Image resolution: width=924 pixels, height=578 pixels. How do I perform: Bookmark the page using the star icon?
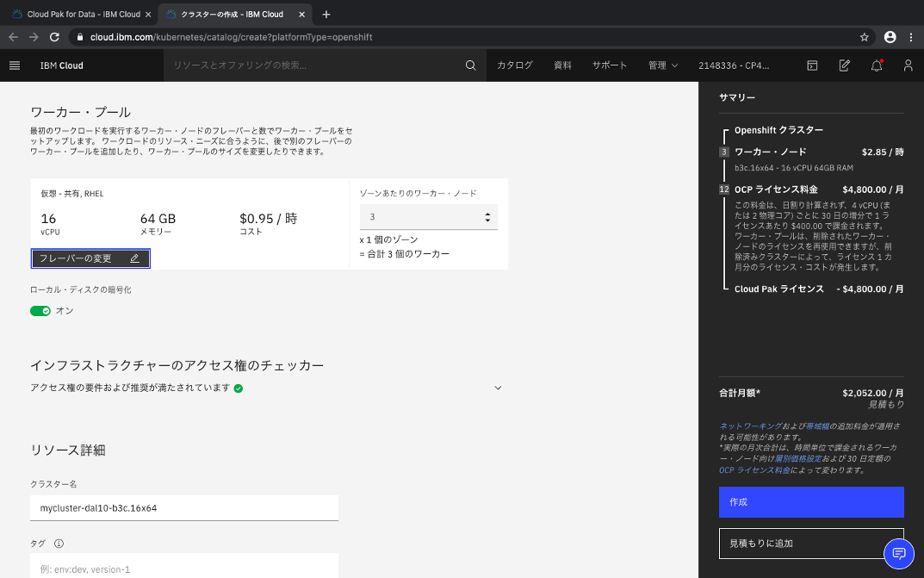864,37
